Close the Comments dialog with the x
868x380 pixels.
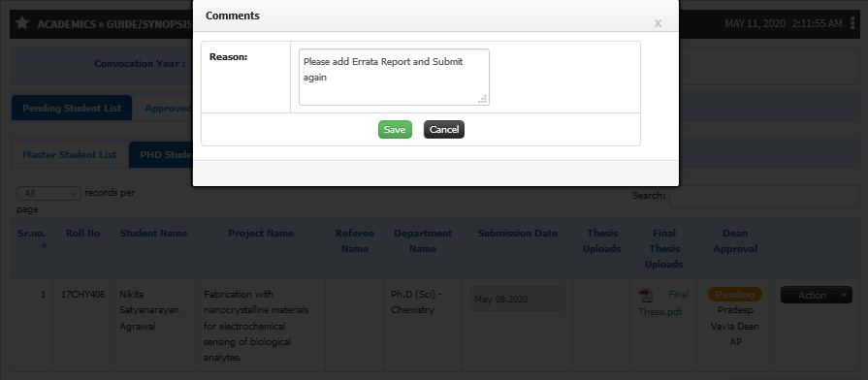point(658,23)
